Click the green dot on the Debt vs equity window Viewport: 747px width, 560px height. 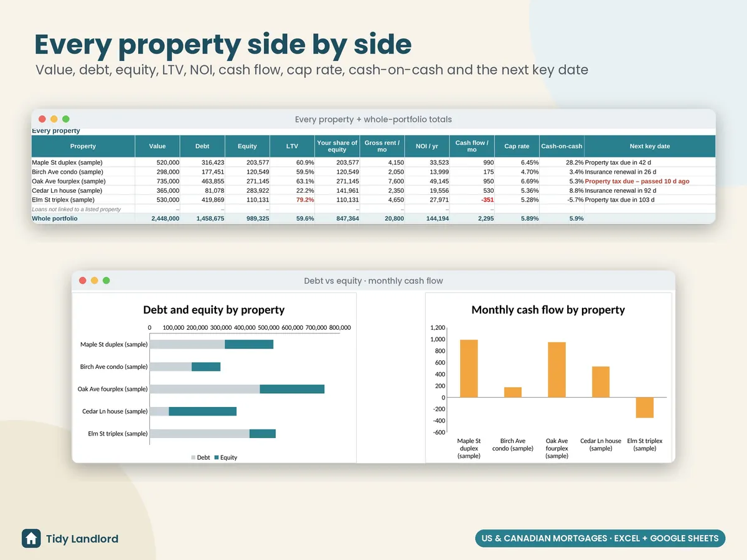tap(106, 281)
